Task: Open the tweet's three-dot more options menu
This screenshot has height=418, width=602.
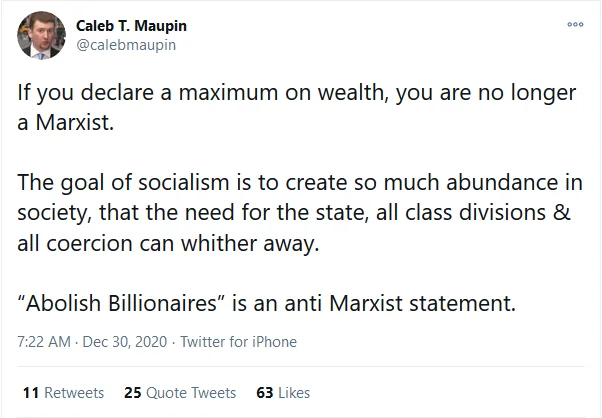Action: coord(575,24)
